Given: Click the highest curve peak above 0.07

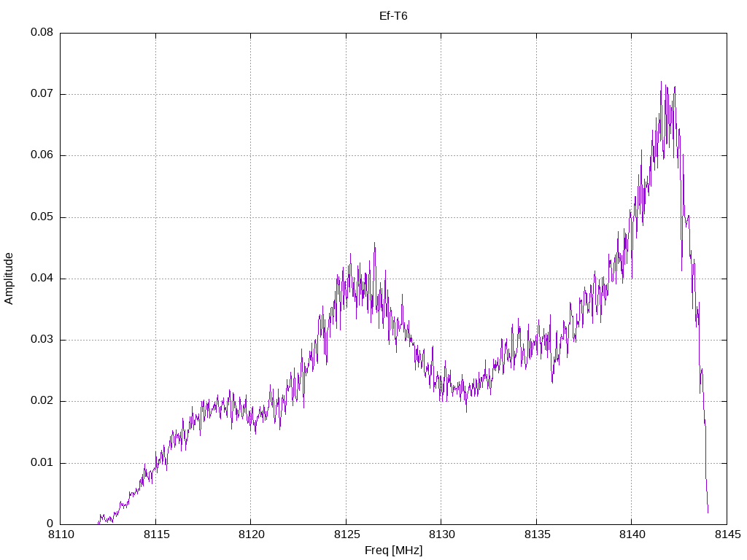Looking at the screenshot, I should (x=661, y=82).
